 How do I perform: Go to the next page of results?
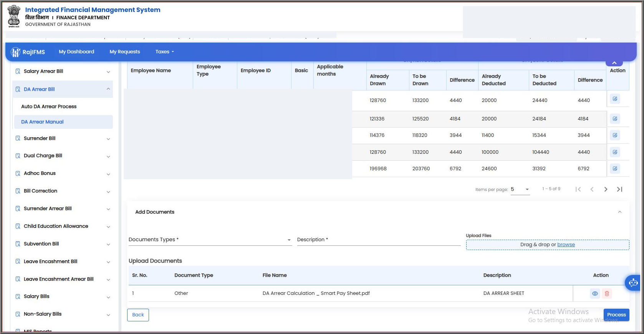tap(606, 189)
